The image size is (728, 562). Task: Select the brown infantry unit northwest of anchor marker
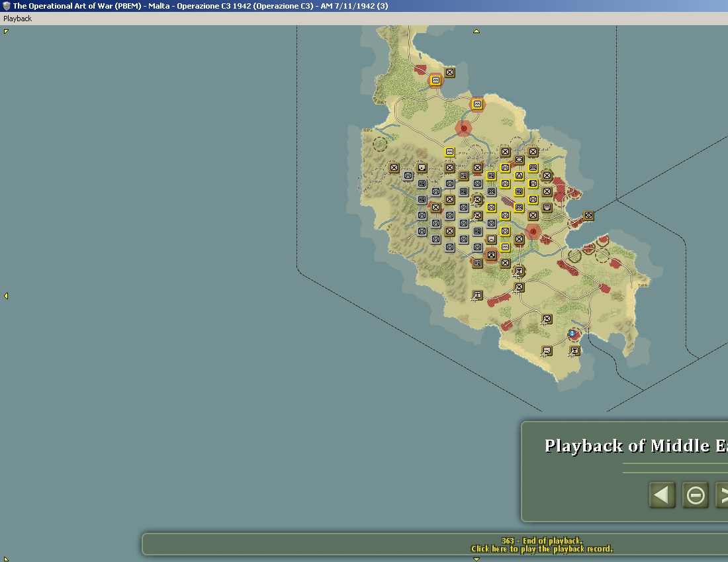[x=547, y=319]
